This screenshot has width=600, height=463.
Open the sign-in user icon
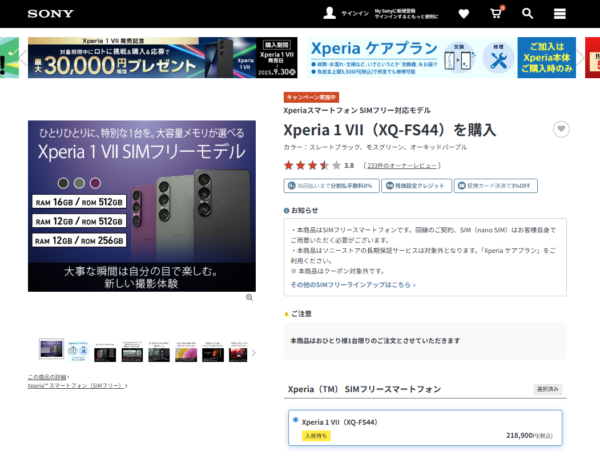(329, 13)
